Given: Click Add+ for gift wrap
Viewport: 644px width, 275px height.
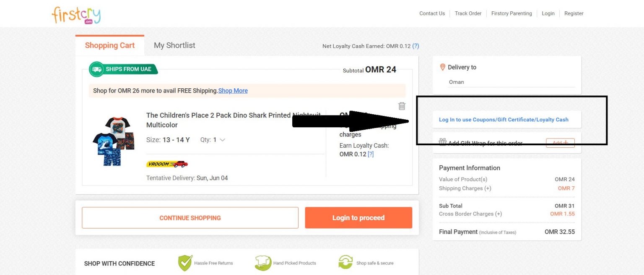Looking at the screenshot, I should (560, 143).
